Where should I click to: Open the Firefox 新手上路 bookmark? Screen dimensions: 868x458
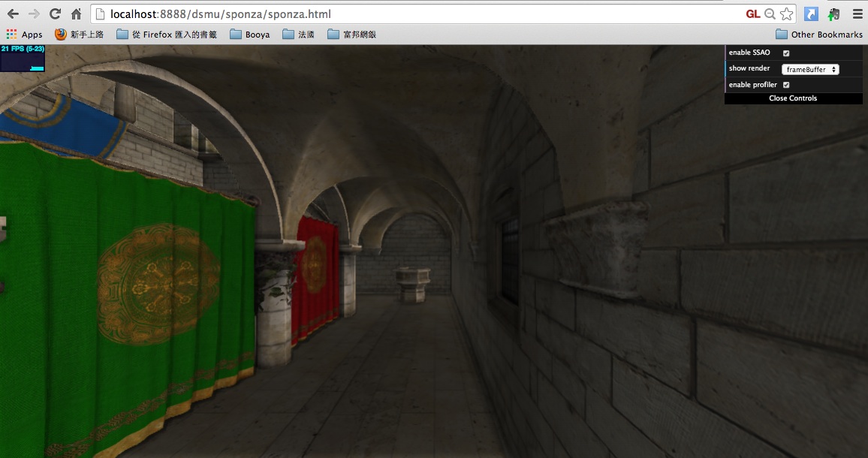pyautogui.click(x=79, y=35)
